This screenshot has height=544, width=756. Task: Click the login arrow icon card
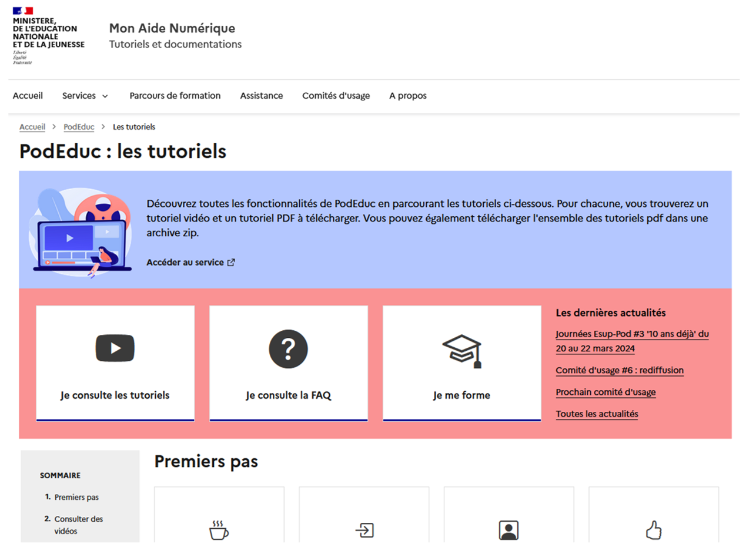tap(364, 515)
